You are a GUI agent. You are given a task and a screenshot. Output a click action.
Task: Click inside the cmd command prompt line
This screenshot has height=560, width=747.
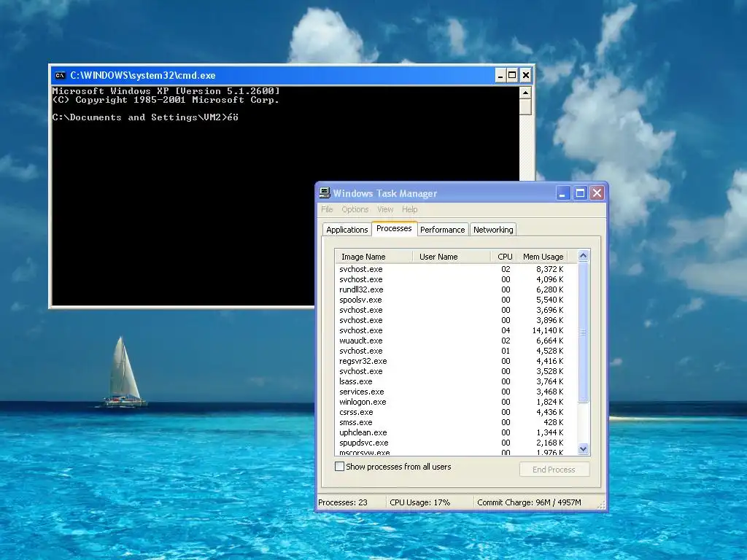[x=145, y=117]
